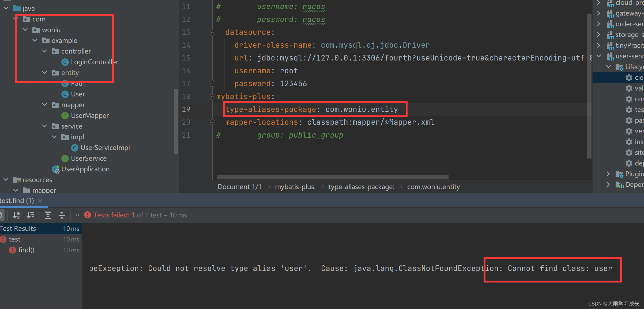Expand the gateway module in Maven panel

point(598,13)
